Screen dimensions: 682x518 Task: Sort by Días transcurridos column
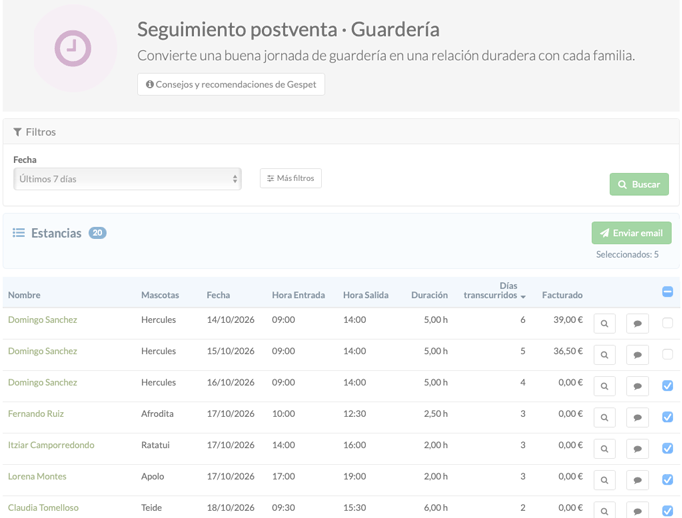(x=495, y=291)
